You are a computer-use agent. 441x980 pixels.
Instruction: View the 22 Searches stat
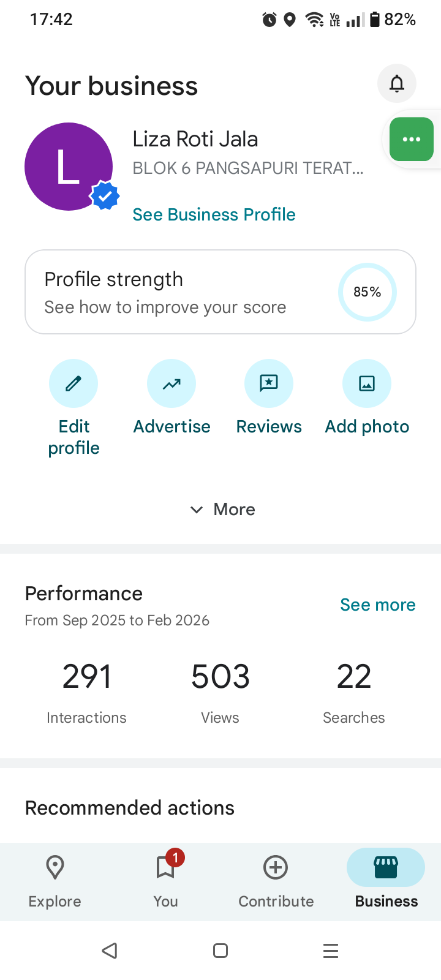[354, 692]
